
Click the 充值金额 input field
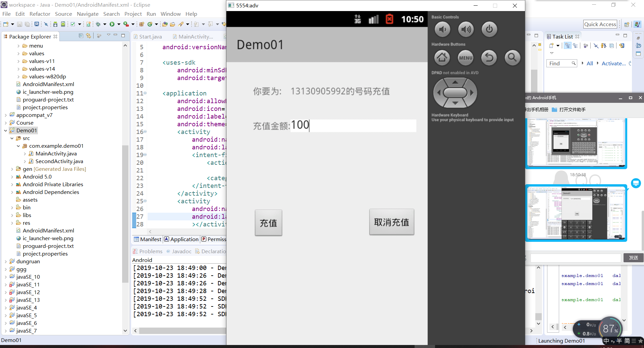point(353,126)
